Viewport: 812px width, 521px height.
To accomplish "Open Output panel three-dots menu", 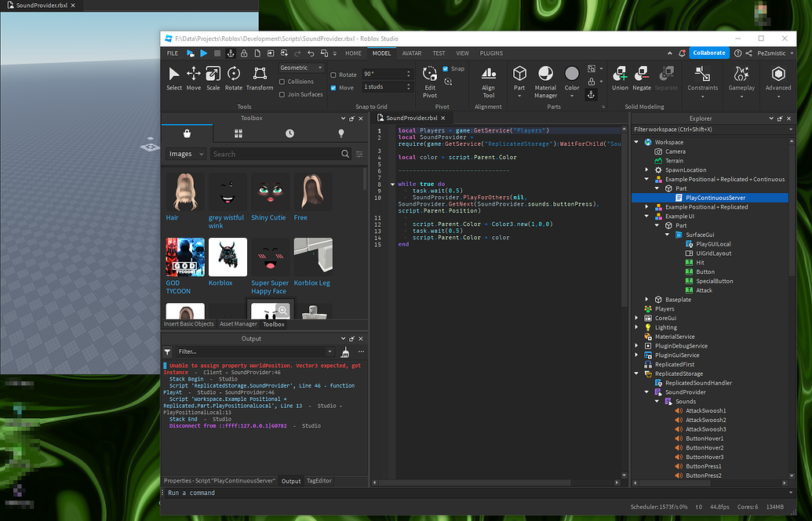I will tap(361, 352).
